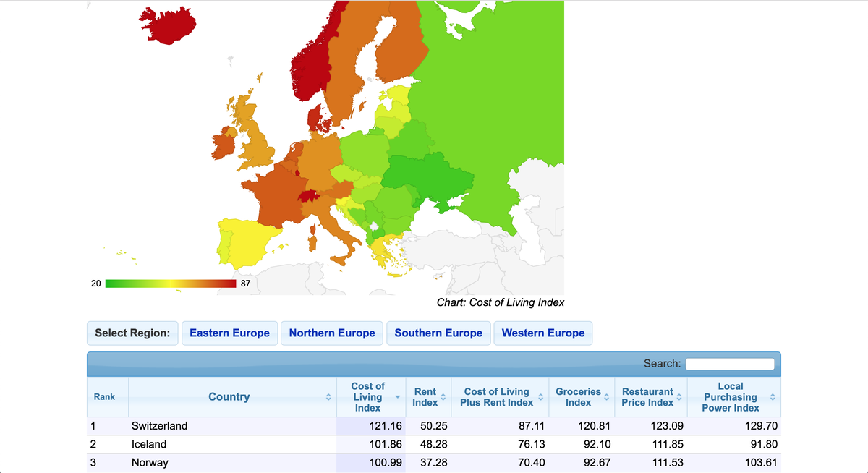Click the Select Region label
This screenshot has width=868, height=473.
[132, 333]
